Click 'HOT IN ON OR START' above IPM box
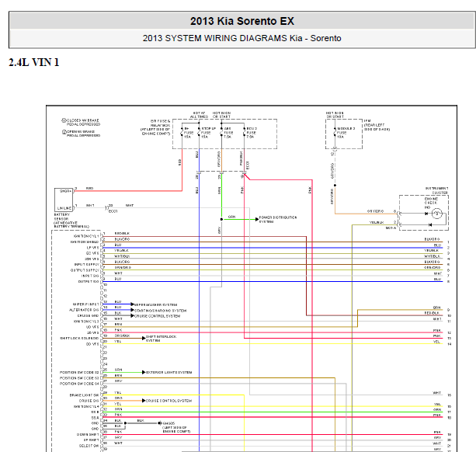The height and width of the screenshot is (452, 476). click(x=335, y=115)
